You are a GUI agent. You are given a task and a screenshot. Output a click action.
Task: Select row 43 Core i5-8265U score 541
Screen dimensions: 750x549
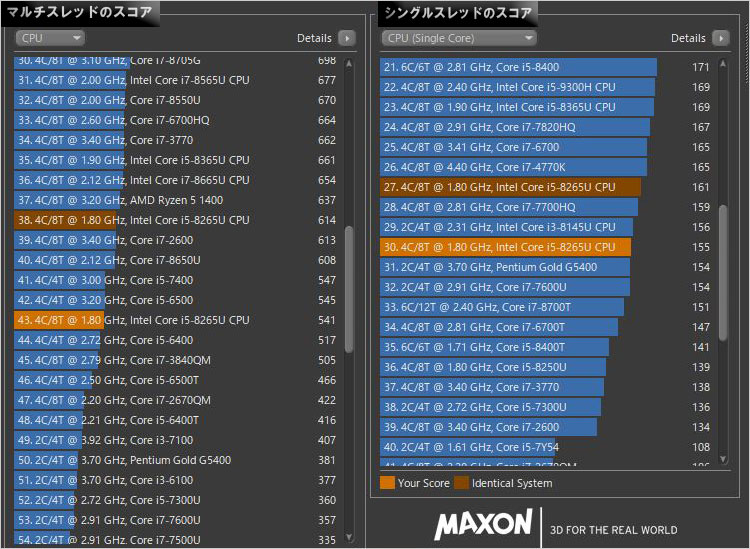point(175,320)
